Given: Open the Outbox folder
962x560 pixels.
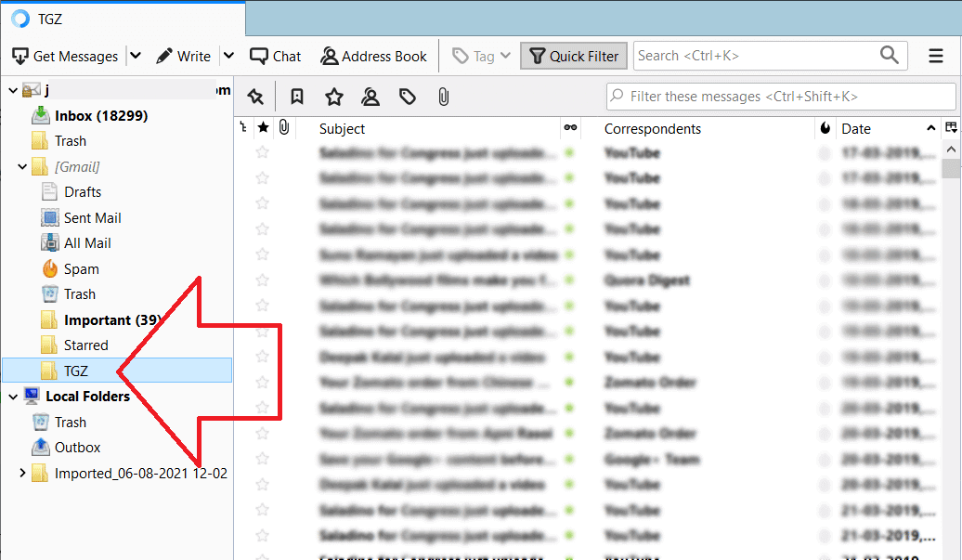Looking at the screenshot, I should [77, 448].
